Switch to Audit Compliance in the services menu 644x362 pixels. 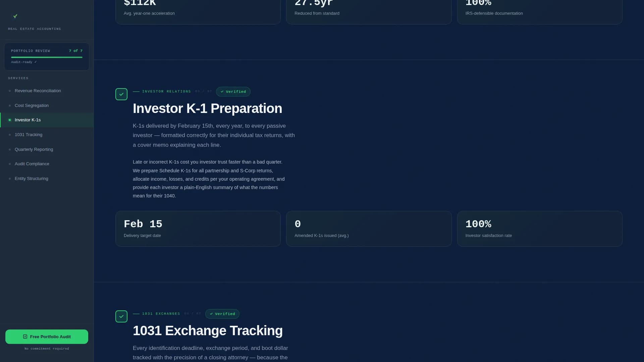click(x=32, y=164)
